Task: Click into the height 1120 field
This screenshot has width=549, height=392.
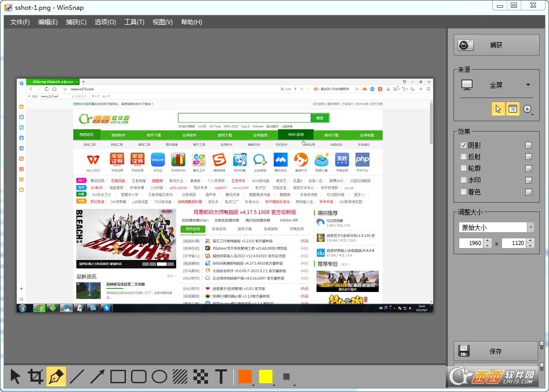Action: tap(514, 243)
